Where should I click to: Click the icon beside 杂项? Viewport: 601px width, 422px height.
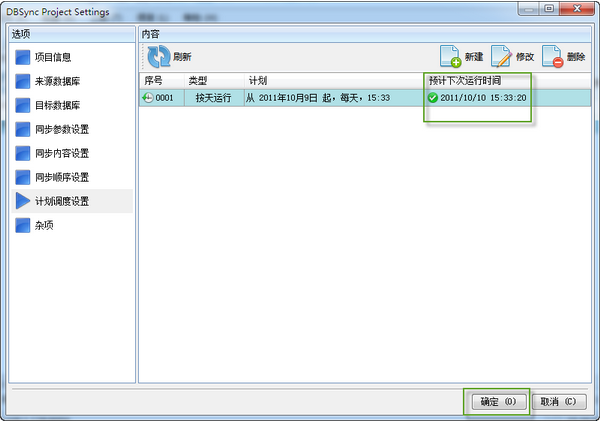coord(23,225)
